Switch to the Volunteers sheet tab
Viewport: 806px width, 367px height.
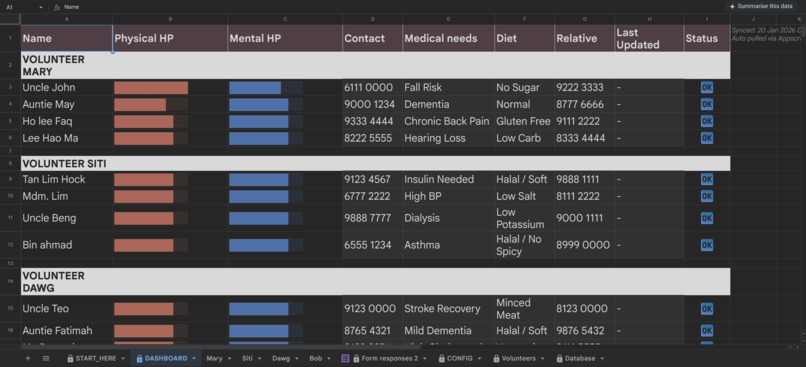pyautogui.click(x=518, y=358)
